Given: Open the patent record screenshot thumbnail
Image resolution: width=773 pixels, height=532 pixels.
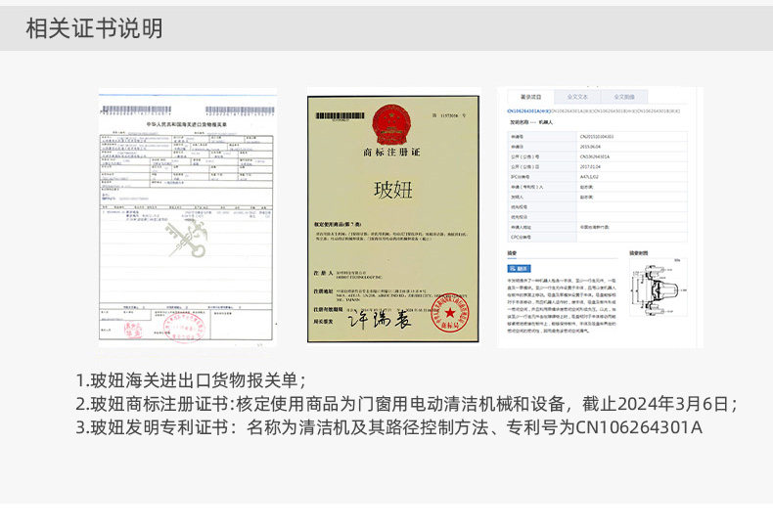Looking at the screenshot, I should pos(601,217).
